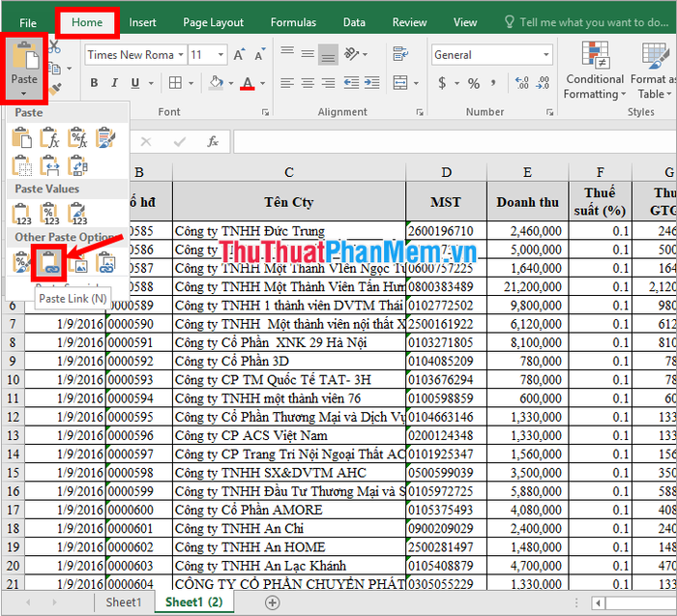This screenshot has height=616, width=677.
Task: Click the Increase Indent icon
Action: [371, 82]
